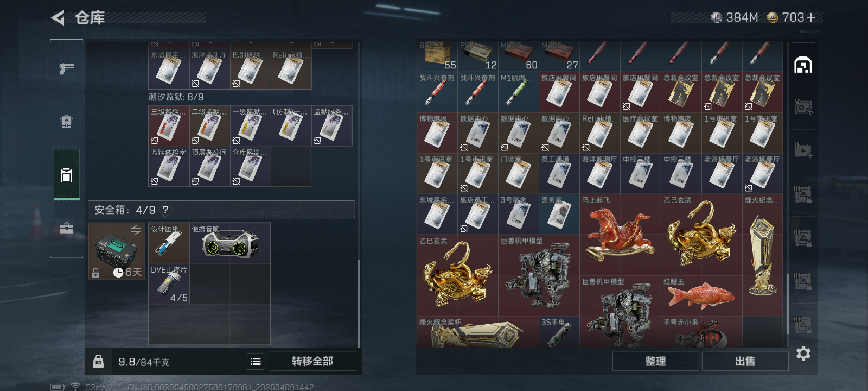Click the warehouse home icon at right
Viewport: 868px width, 391px height.
pyautogui.click(x=803, y=65)
